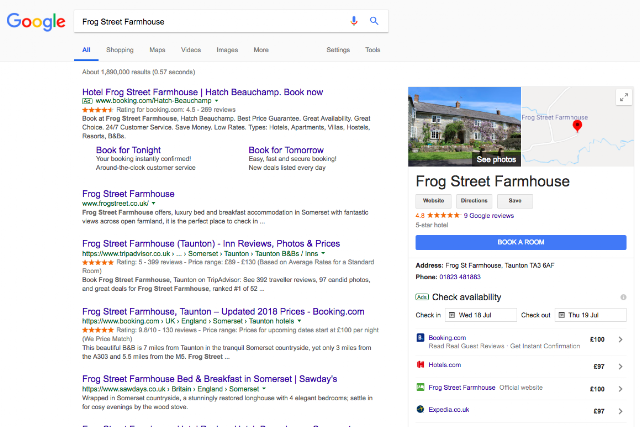Open the Check in date field Wed 18 Jul
Image resolution: width=640 pixels, height=427 pixels.
[481, 315]
